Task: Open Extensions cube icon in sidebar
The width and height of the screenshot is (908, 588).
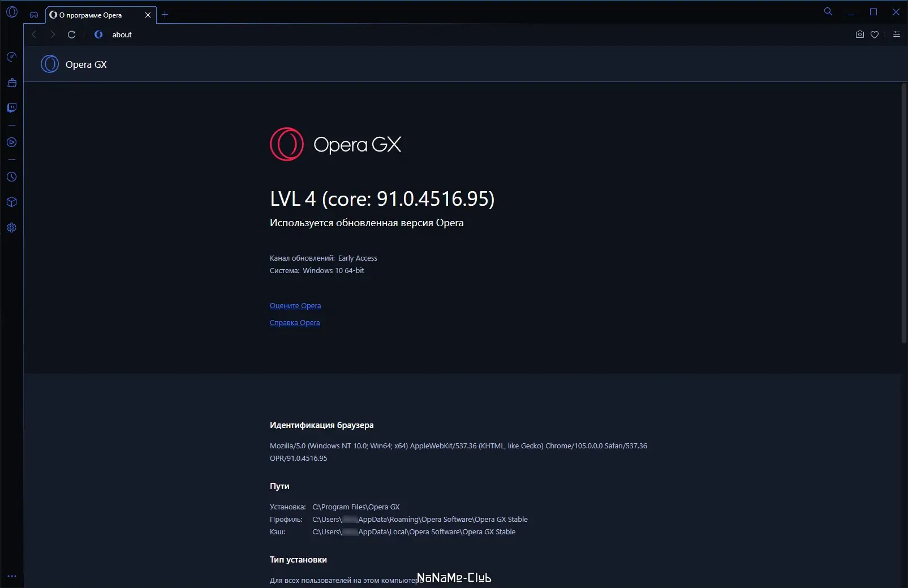Action: (12, 202)
